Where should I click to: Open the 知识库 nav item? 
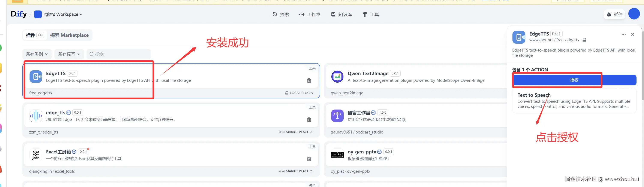(x=341, y=15)
